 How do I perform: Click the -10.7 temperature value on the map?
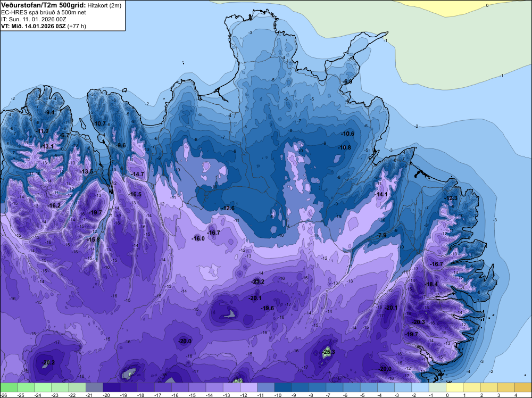[100, 124]
